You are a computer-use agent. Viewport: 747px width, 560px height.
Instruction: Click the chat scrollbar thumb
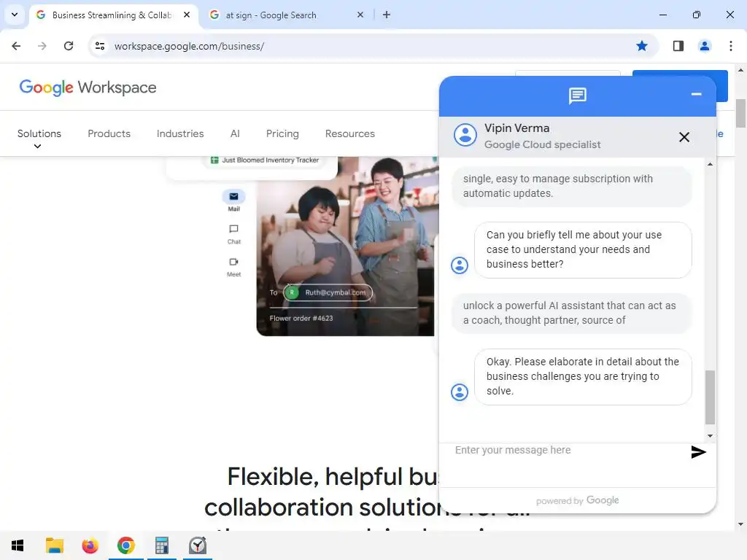coord(710,397)
